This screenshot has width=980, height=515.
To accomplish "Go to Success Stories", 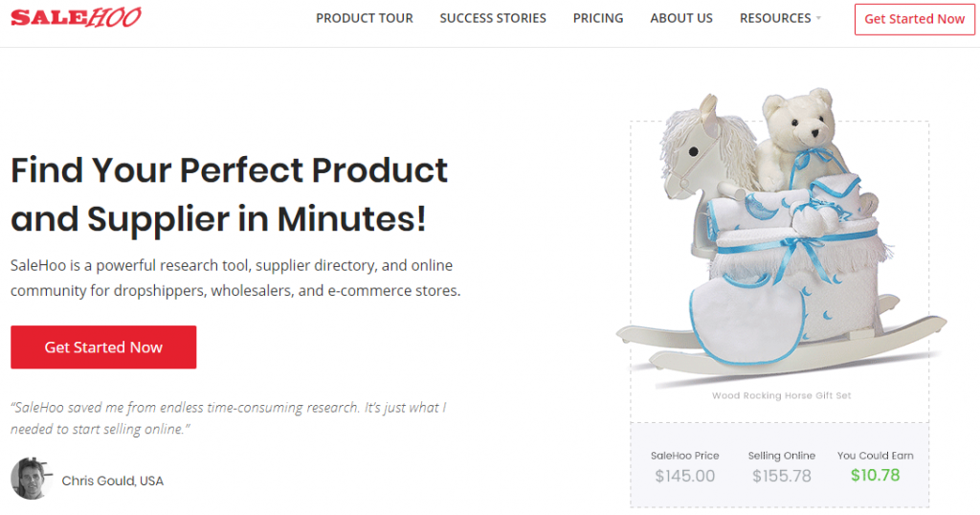I will 493,18.
